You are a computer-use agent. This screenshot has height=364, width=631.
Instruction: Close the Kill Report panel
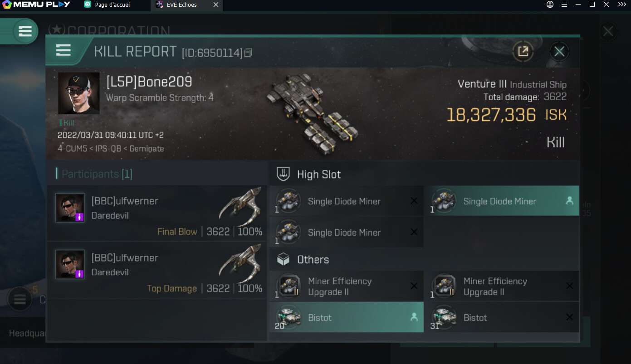click(x=559, y=52)
